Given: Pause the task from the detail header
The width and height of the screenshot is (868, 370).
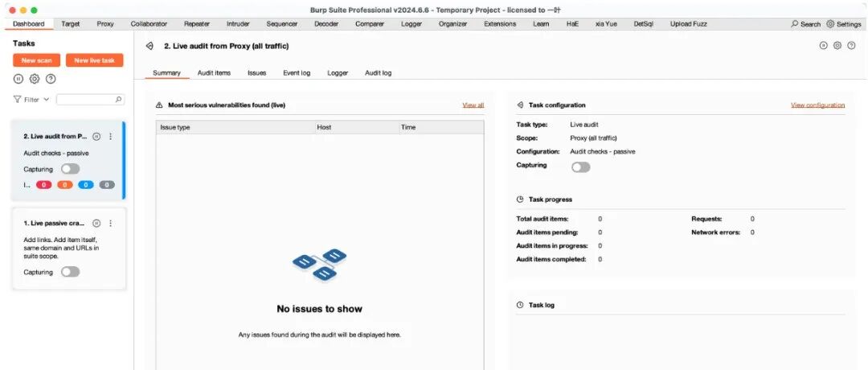Looking at the screenshot, I should pos(823,45).
